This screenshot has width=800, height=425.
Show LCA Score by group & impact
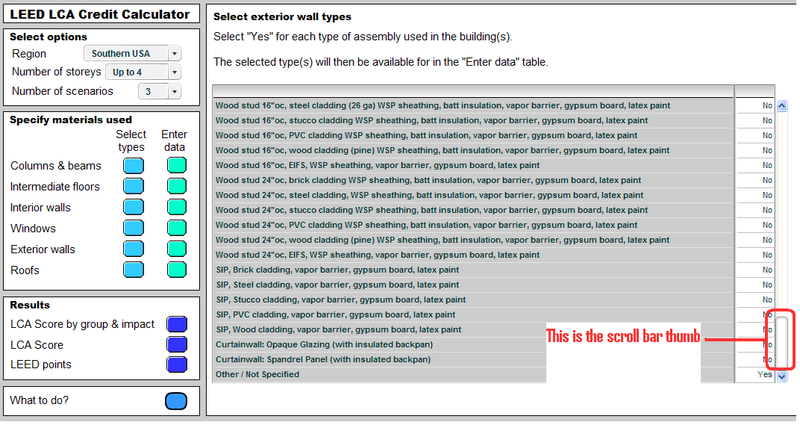[177, 324]
